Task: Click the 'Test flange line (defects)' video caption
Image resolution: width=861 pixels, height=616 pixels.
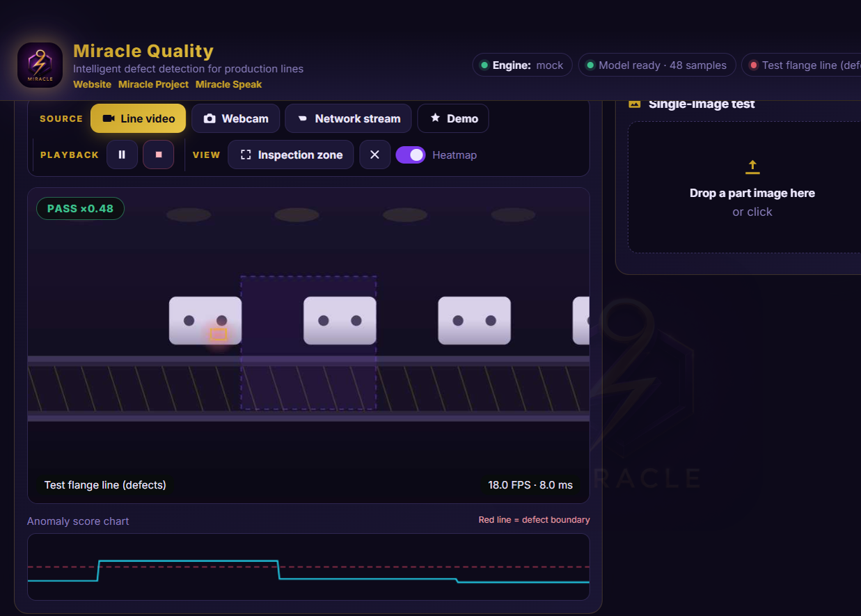Action: click(x=105, y=484)
